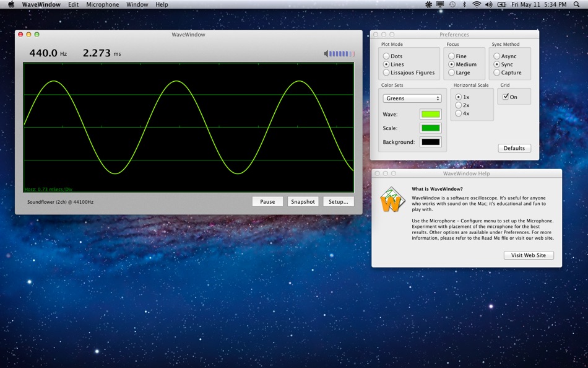Click the battery status icon
This screenshot has height=368, width=588.
point(502,4)
